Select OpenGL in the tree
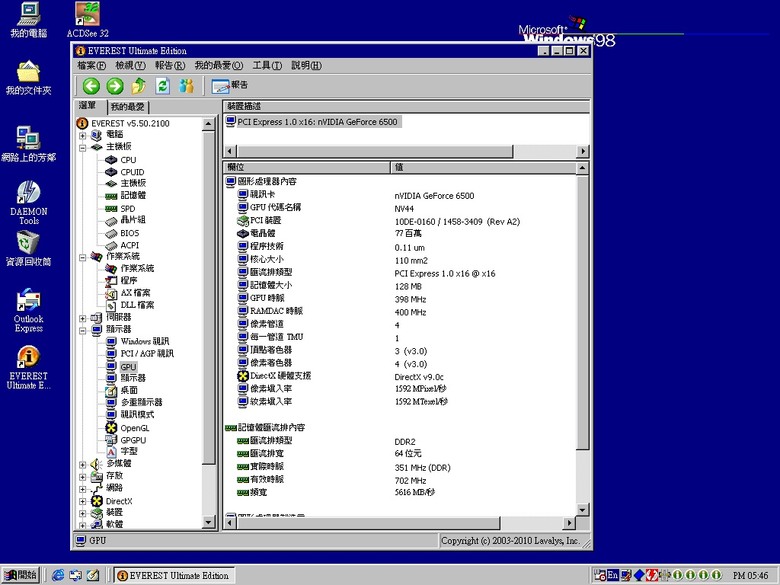The height and width of the screenshot is (585, 780). point(135,428)
